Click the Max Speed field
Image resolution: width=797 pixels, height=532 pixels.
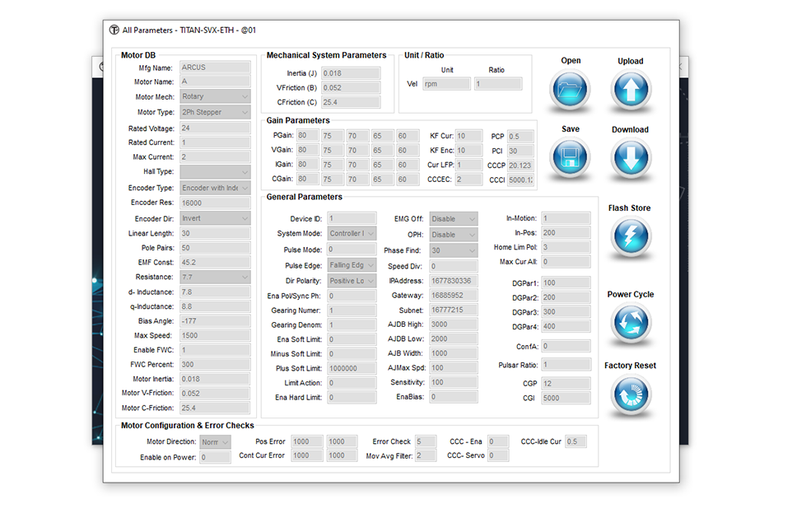215,336
